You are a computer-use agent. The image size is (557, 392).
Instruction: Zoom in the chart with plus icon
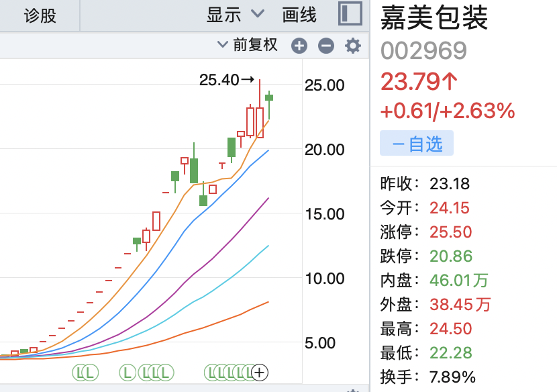[299, 46]
